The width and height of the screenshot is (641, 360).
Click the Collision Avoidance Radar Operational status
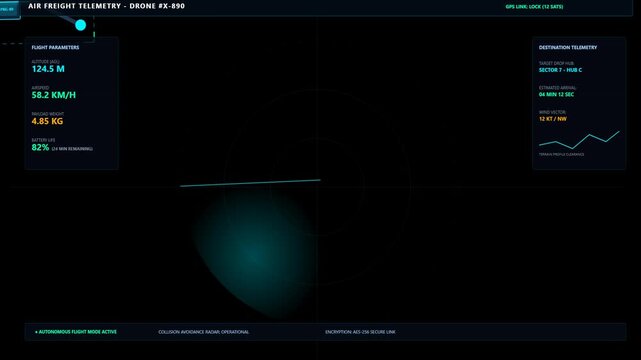click(x=204, y=332)
